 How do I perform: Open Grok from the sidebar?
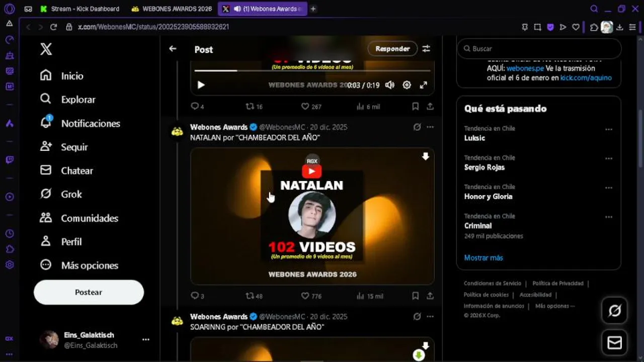[61, 194]
